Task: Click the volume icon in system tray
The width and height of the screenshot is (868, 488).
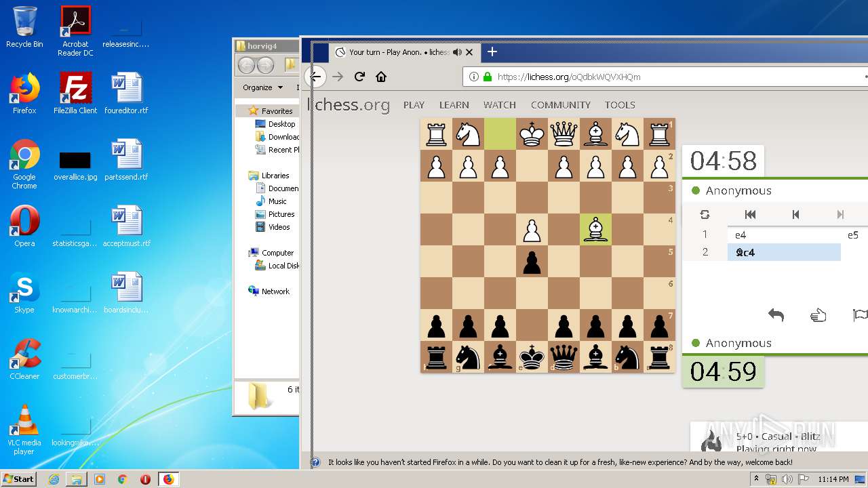Action: [788, 479]
